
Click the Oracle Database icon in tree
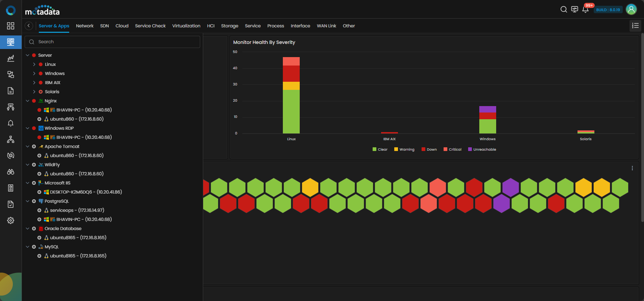pos(41,228)
